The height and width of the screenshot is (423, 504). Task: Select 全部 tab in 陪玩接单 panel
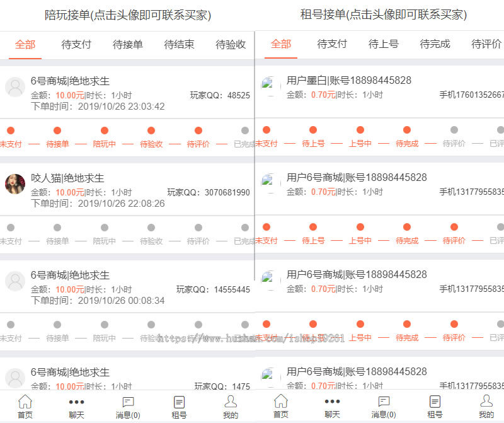[x=25, y=44]
